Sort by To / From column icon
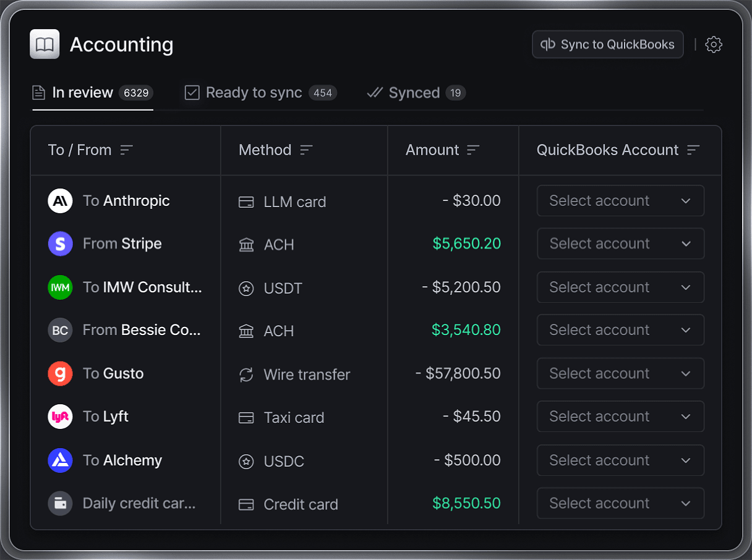 (127, 150)
